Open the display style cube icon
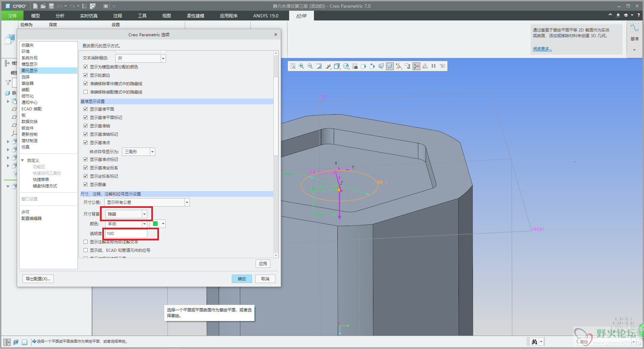The height and width of the screenshot is (349, 644). 337,66
